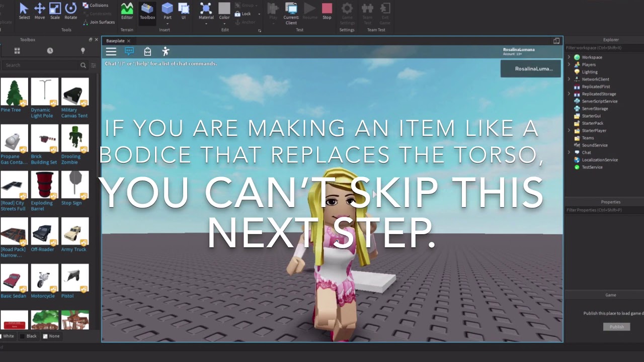Select LocalizationService in Explorer

tap(600, 160)
